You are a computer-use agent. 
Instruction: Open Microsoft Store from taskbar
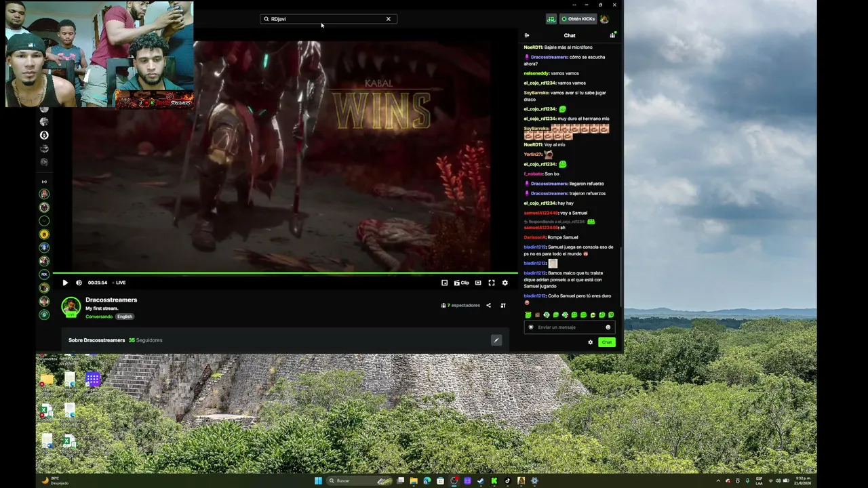pos(441,481)
